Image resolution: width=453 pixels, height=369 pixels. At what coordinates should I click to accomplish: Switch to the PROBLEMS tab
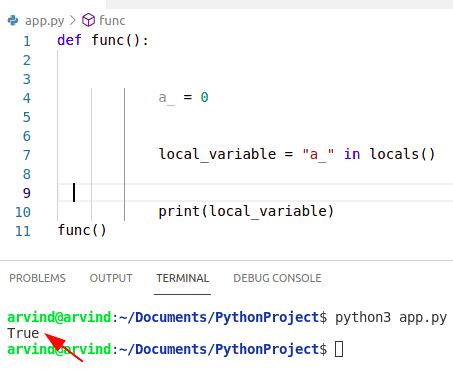[x=37, y=278]
